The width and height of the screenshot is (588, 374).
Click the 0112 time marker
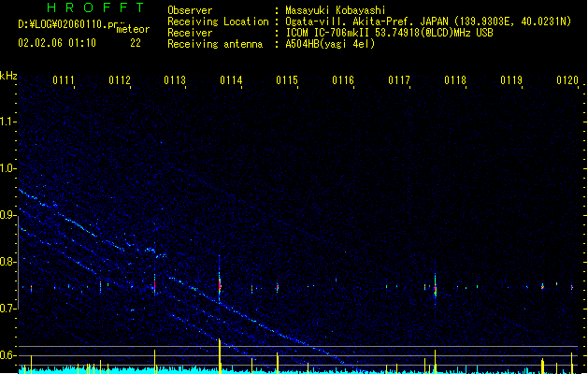tap(120, 80)
